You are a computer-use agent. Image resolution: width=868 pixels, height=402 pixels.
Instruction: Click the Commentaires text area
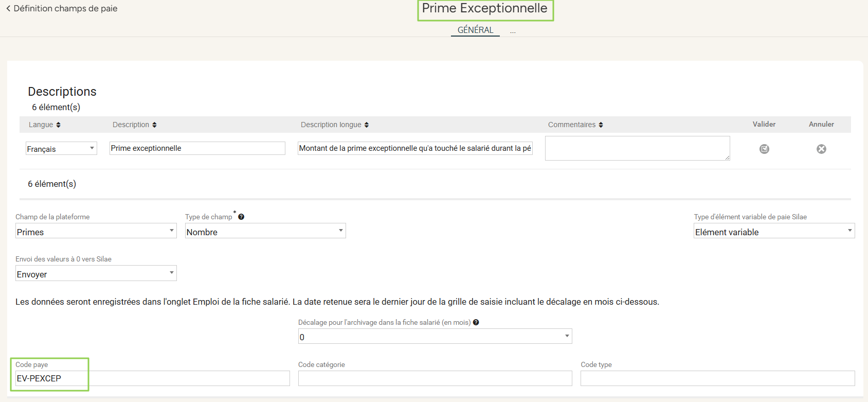pos(637,148)
